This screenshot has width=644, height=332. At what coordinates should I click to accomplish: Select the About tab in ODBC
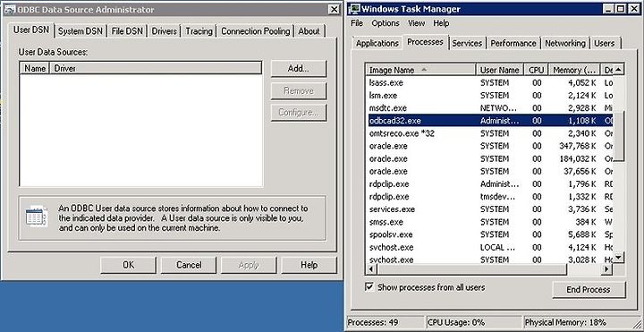(x=309, y=31)
